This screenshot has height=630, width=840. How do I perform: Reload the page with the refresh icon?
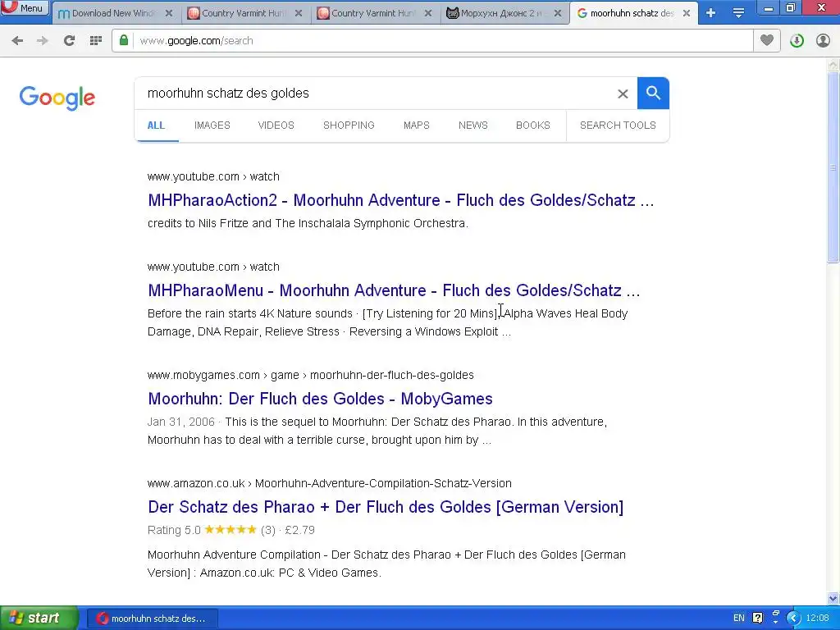click(x=69, y=41)
